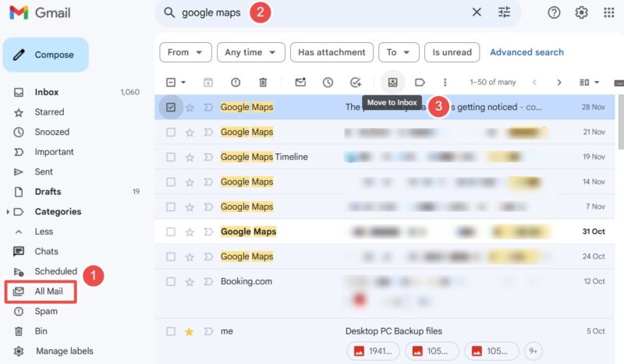Screen dimensions: 624x364
Task: Select the 31 Oct Google Maps email checkbox
Action: [171, 231]
